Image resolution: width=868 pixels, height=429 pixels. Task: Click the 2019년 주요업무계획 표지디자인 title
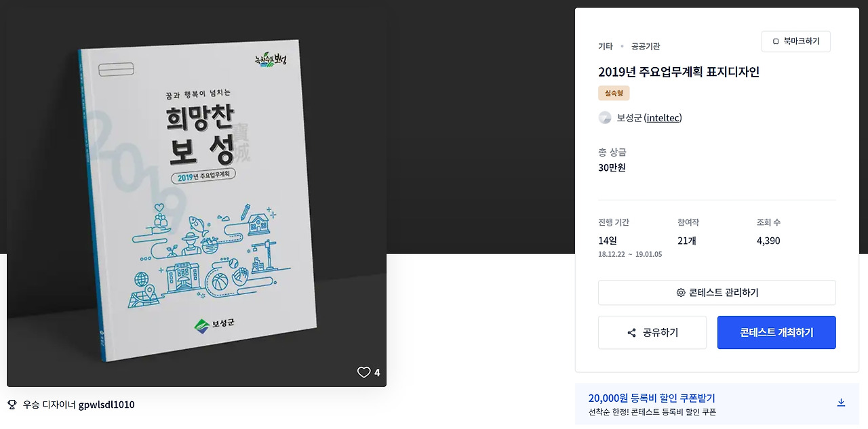[679, 72]
